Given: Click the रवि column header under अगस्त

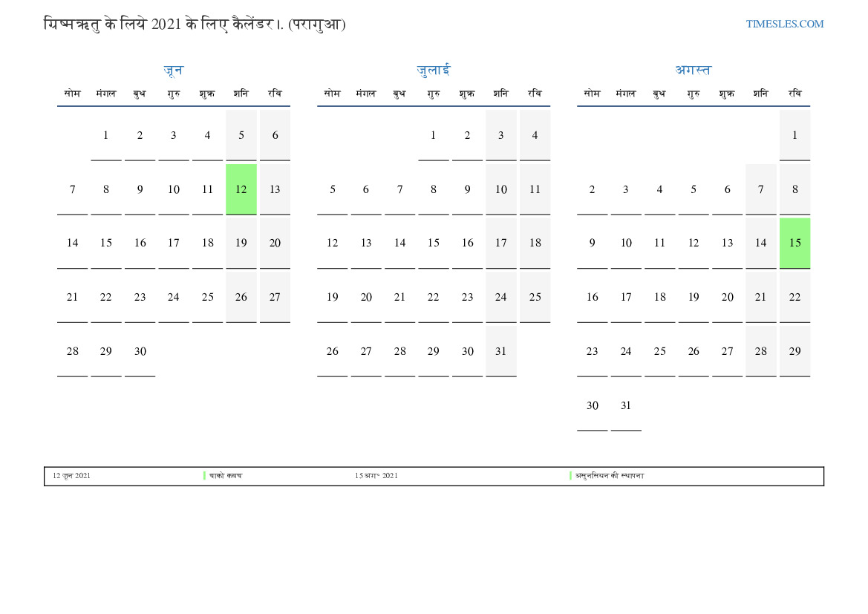Looking at the screenshot, I should click(794, 94).
